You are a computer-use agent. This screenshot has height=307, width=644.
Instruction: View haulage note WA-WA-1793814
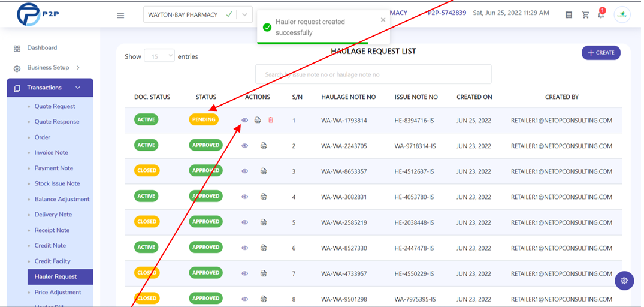pyautogui.click(x=245, y=120)
